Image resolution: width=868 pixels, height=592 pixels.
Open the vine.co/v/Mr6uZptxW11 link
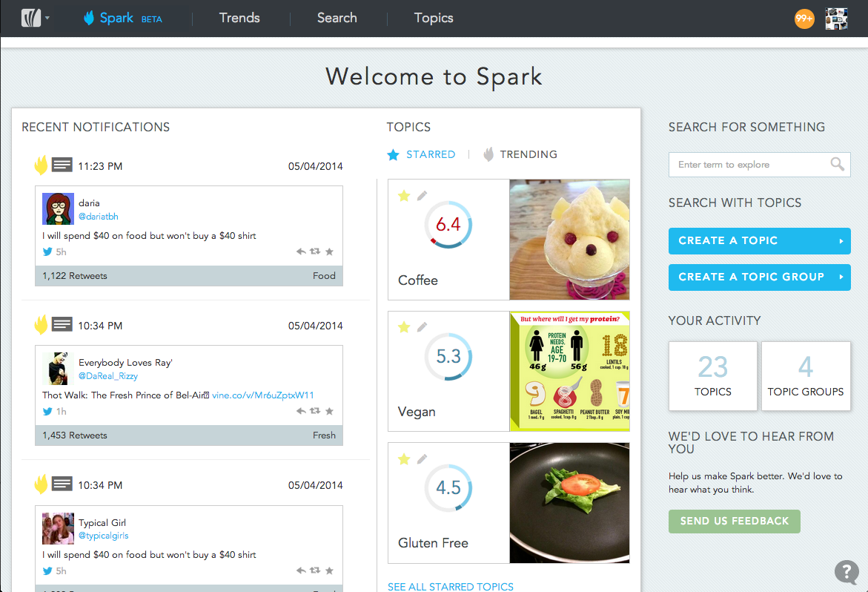coord(263,395)
